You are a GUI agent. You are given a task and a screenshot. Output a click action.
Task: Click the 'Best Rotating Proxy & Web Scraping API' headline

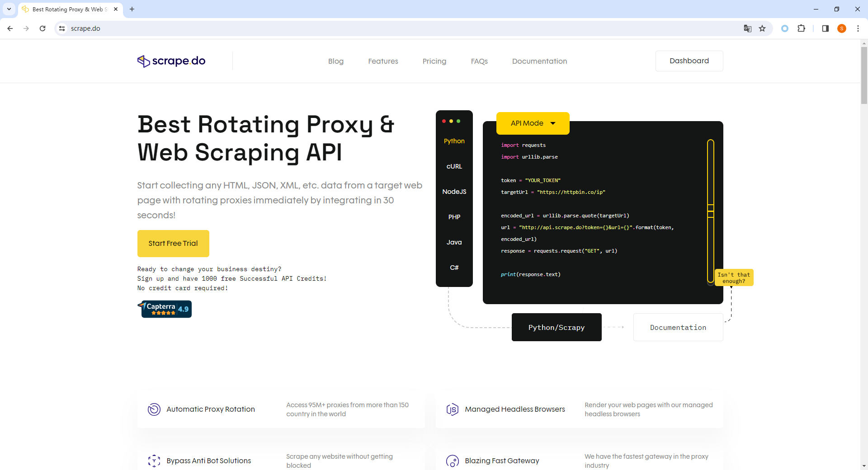266,138
